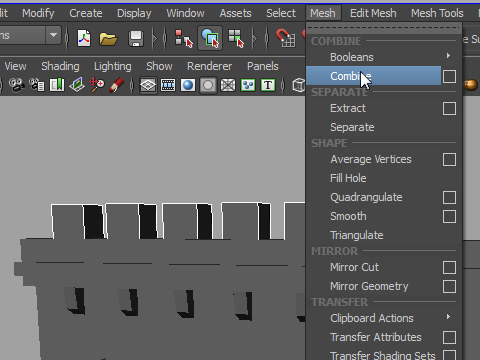Toggle the safe title T icon
Screen dimensions: 480x360
pos(268,85)
